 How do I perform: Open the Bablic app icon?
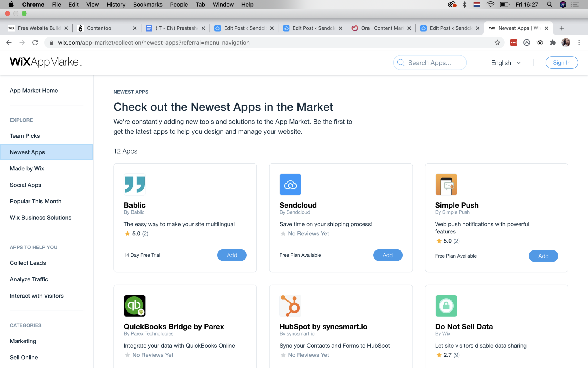[x=135, y=184]
